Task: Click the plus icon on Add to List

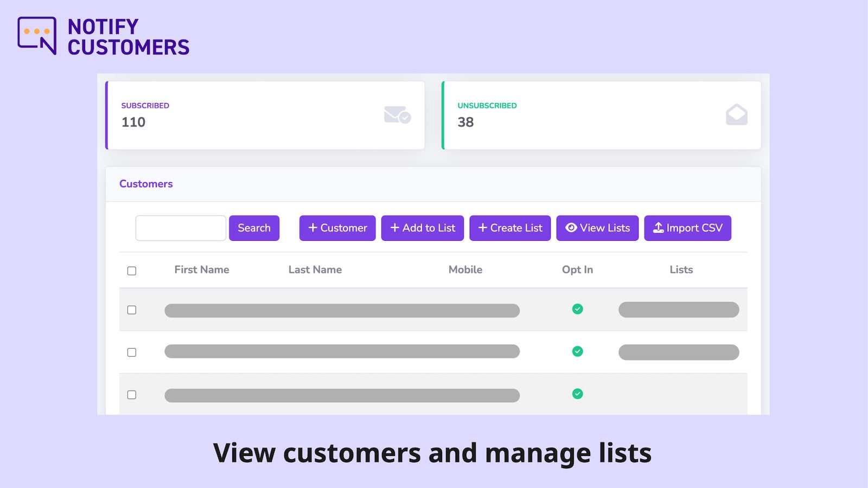Action: click(x=394, y=228)
